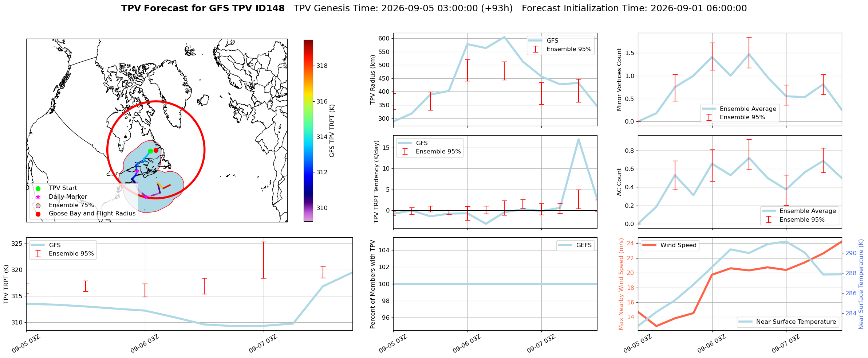Viewport: 868px width, 358px height.
Task: Click the Ensemble 75% legend marker
Action: click(x=38, y=205)
